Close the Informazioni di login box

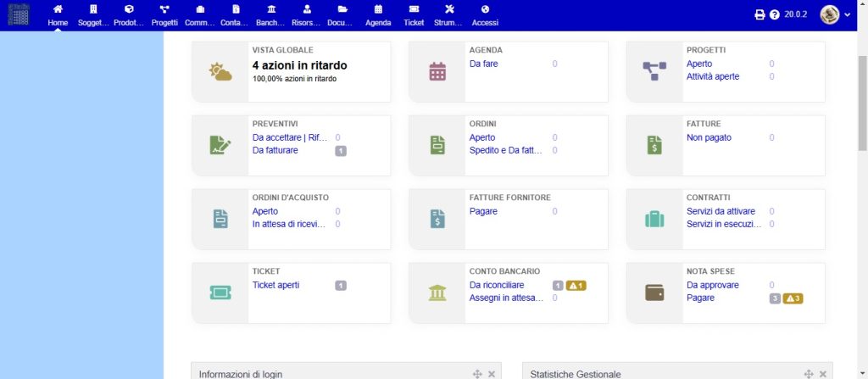tap(491, 374)
